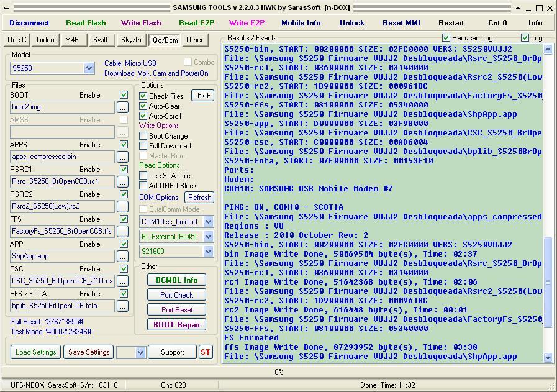
Task: Click Read Flash in toolbar
Action: [86, 23]
